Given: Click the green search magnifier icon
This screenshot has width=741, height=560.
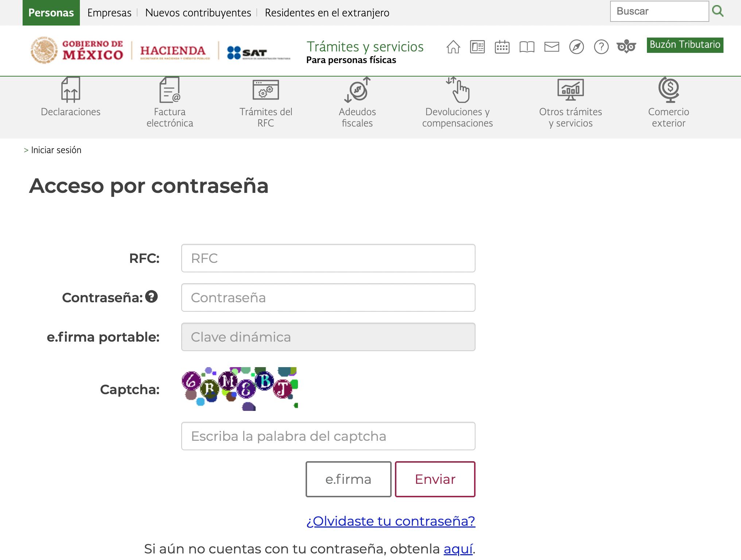Looking at the screenshot, I should pyautogui.click(x=718, y=11).
